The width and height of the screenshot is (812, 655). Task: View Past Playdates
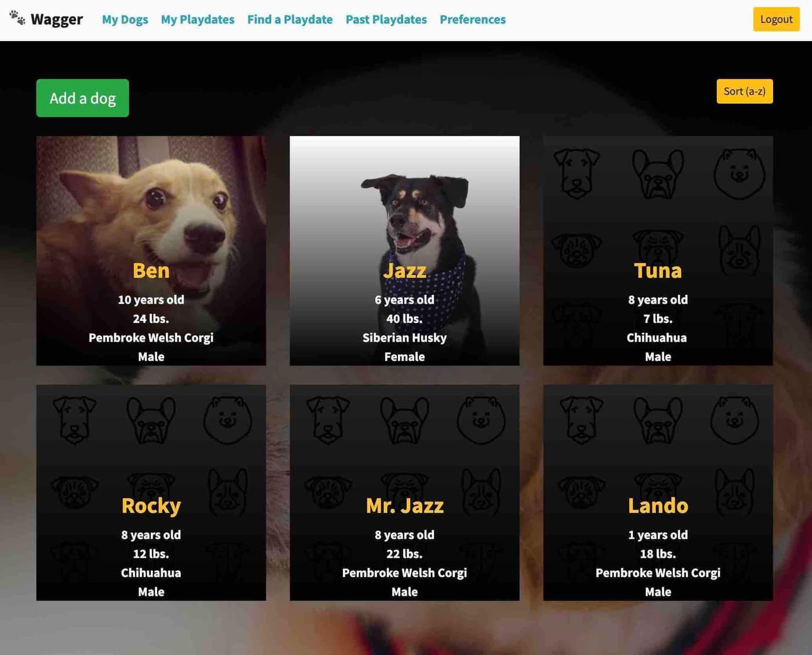coord(386,20)
